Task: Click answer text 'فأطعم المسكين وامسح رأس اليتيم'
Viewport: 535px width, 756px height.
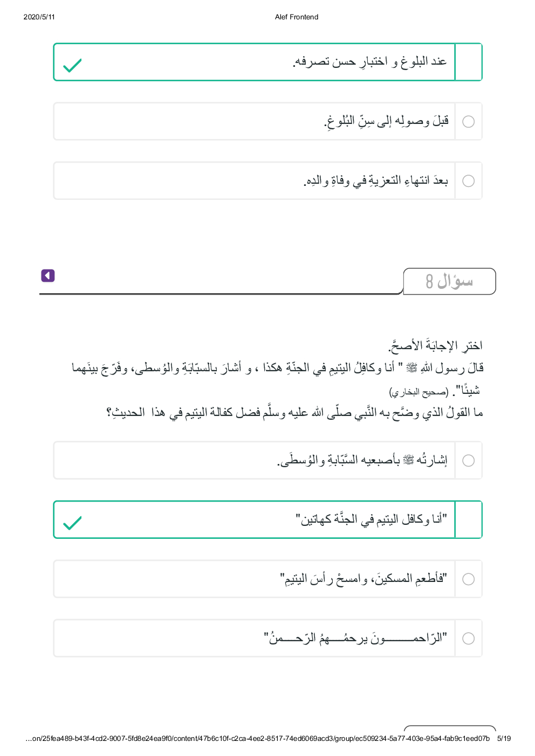Action: pos(363,579)
